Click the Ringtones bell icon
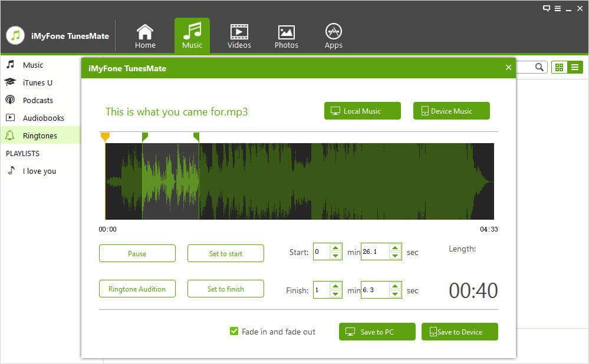589x364 pixels. point(10,135)
